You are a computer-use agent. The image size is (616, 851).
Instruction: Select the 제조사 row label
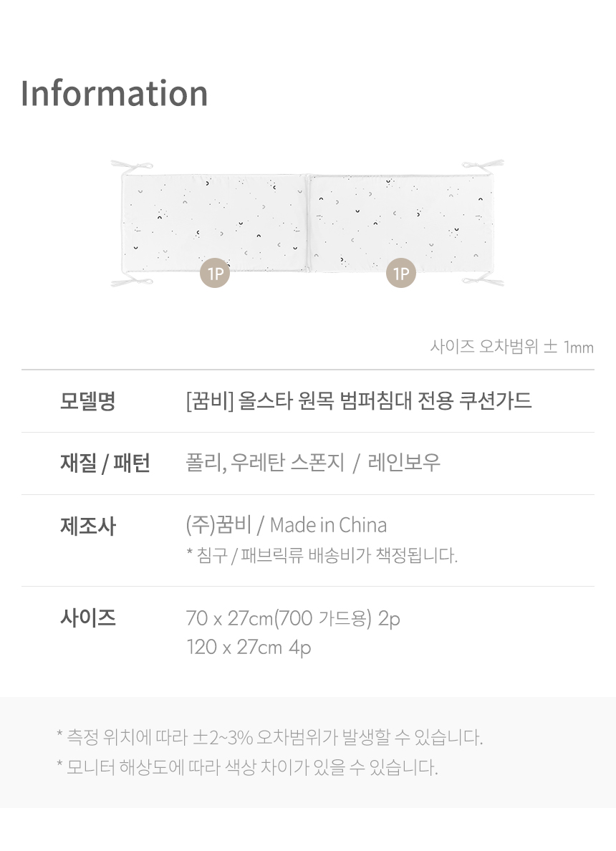coord(87,527)
